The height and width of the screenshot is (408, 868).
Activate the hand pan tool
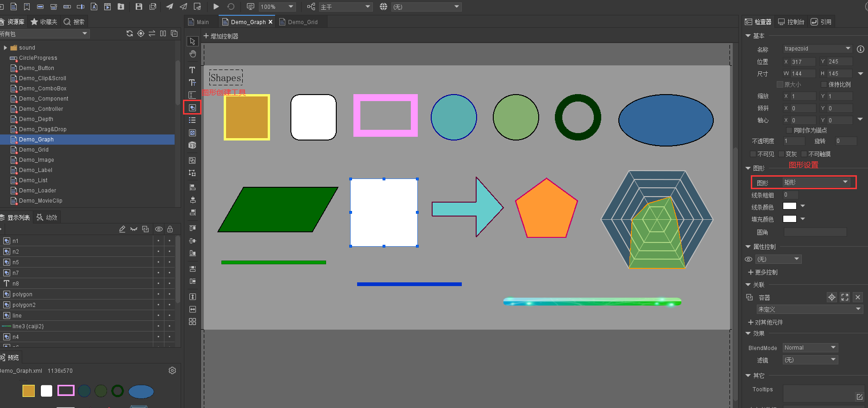click(192, 54)
